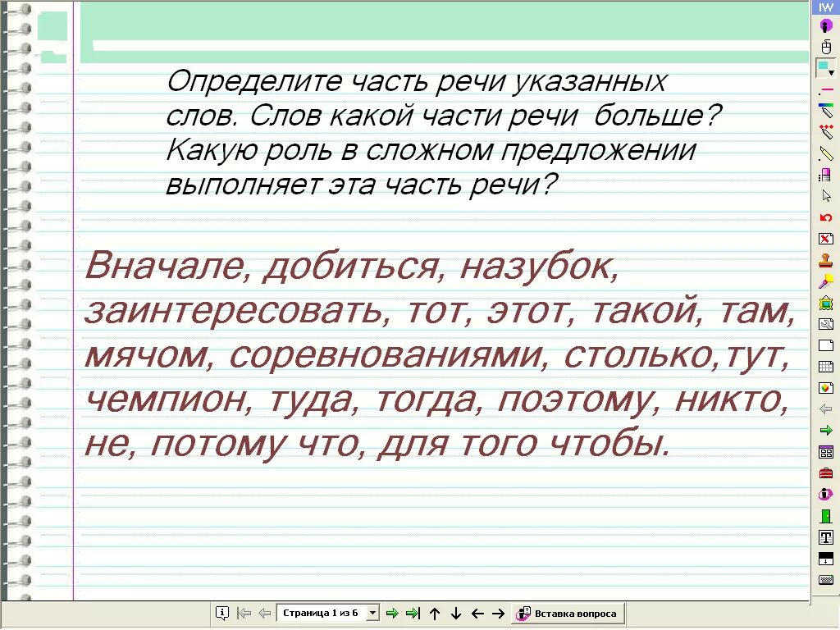Open the on-screen keyboard icon
The height and width of the screenshot is (630, 840).
coord(825,580)
